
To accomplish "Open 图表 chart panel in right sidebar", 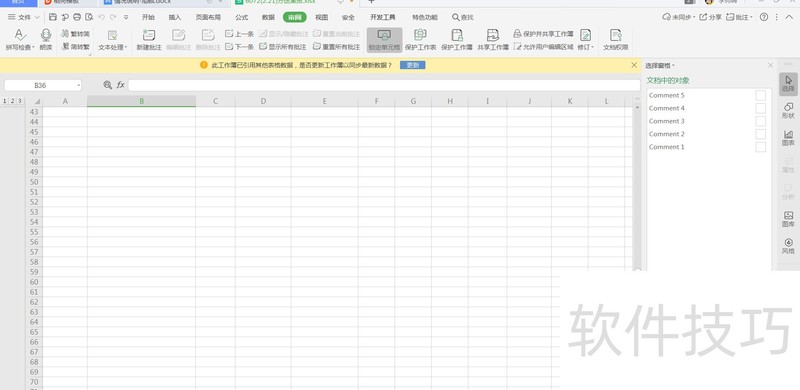I will 788,138.
